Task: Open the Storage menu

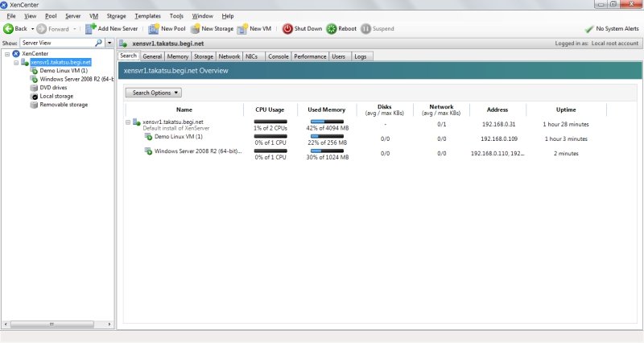Action: pos(116,16)
